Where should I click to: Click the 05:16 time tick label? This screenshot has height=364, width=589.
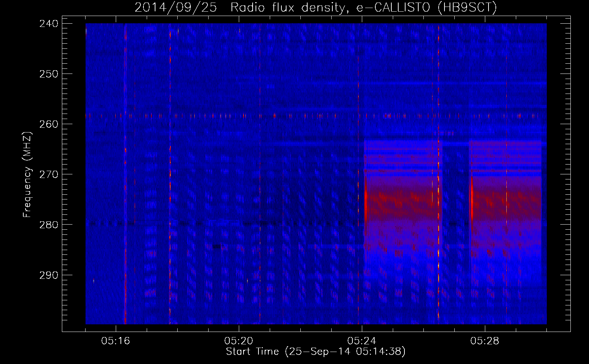click(x=116, y=341)
